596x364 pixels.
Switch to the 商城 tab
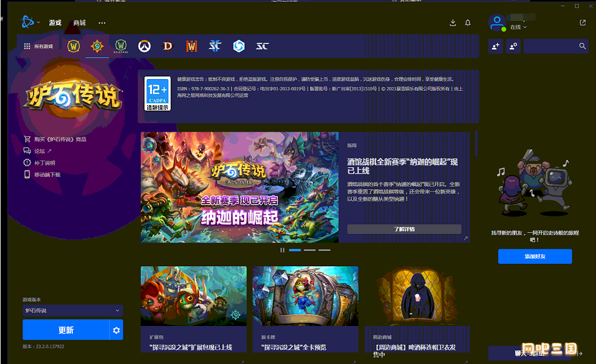(x=80, y=23)
